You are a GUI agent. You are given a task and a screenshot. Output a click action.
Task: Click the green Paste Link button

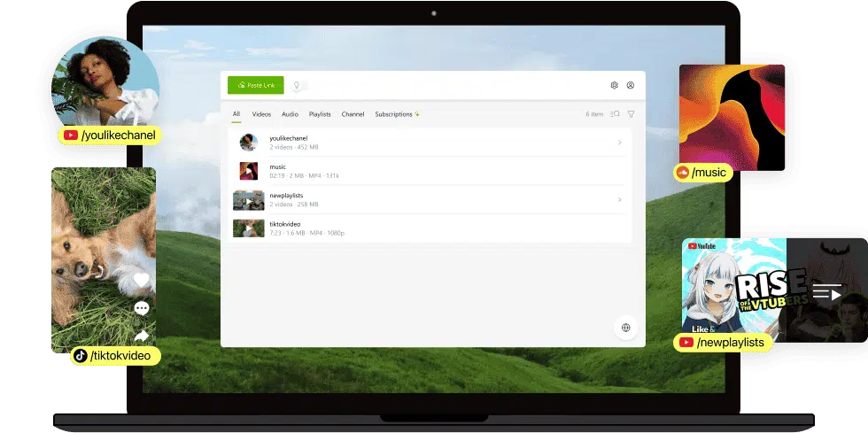coord(256,85)
